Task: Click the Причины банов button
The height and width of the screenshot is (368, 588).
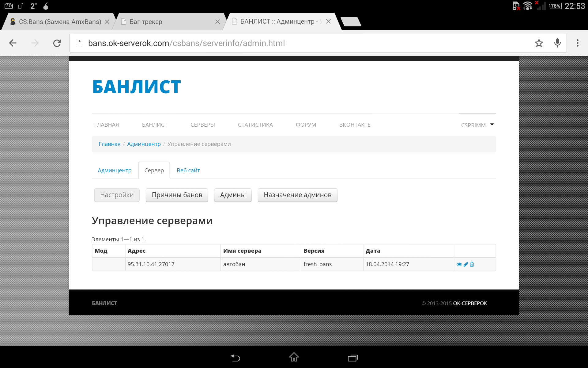Action: pos(177,195)
